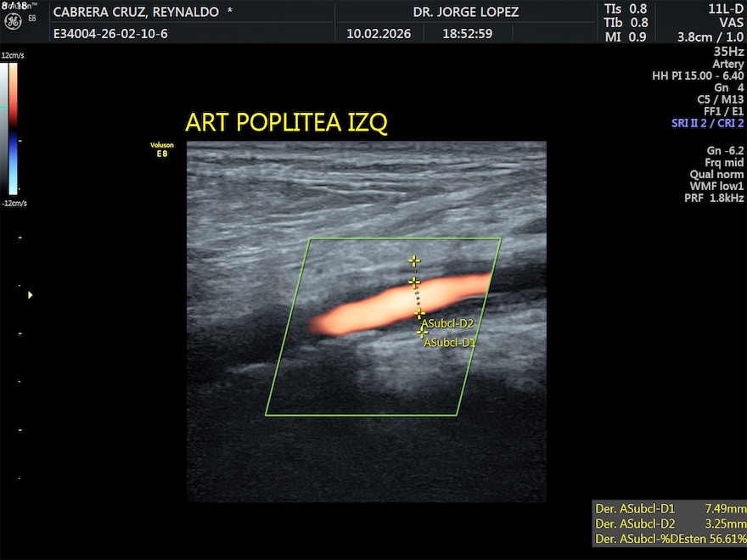Click the caliper cross next to ASubcl-D2 label
The width and height of the screenshot is (747, 560).
click(418, 314)
